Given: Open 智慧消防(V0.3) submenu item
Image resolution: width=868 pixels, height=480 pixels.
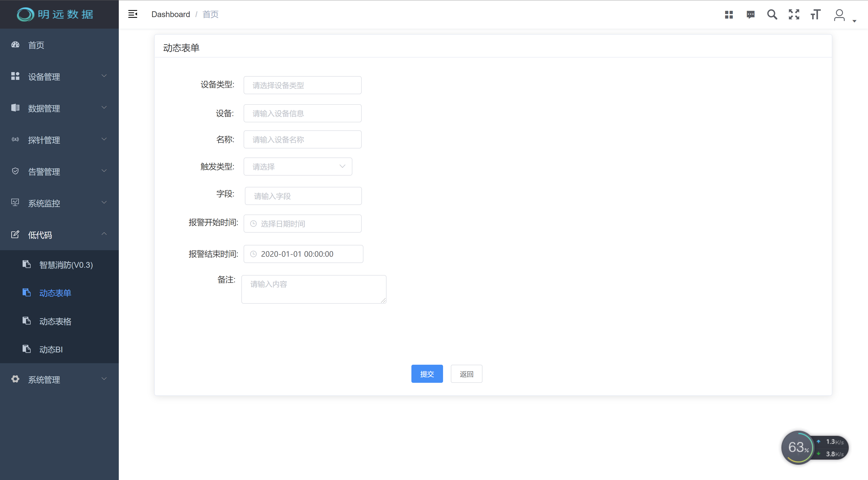Looking at the screenshot, I should click(59, 264).
